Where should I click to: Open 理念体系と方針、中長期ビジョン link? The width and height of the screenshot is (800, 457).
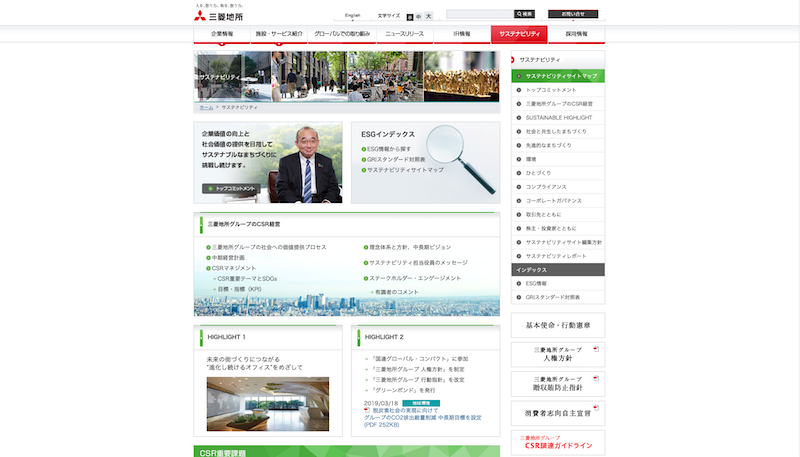pyautogui.click(x=408, y=247)
